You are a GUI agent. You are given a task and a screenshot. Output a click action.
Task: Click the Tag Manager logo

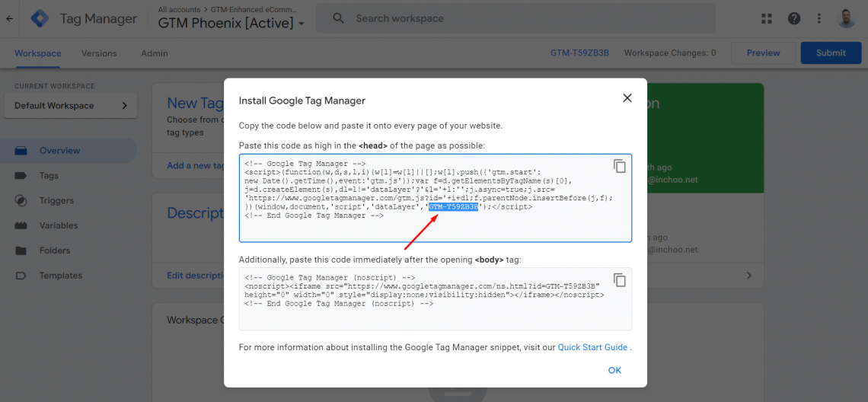[x=40, y=18]
